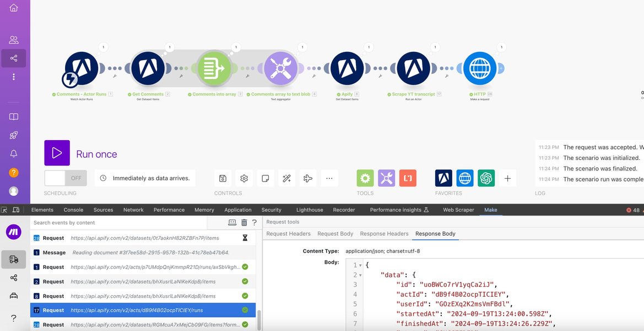Select request 17 acts/dB9f4B02ocpTICIEY/runs row
The image size is (644, 331).
click(x=143, y=310)
